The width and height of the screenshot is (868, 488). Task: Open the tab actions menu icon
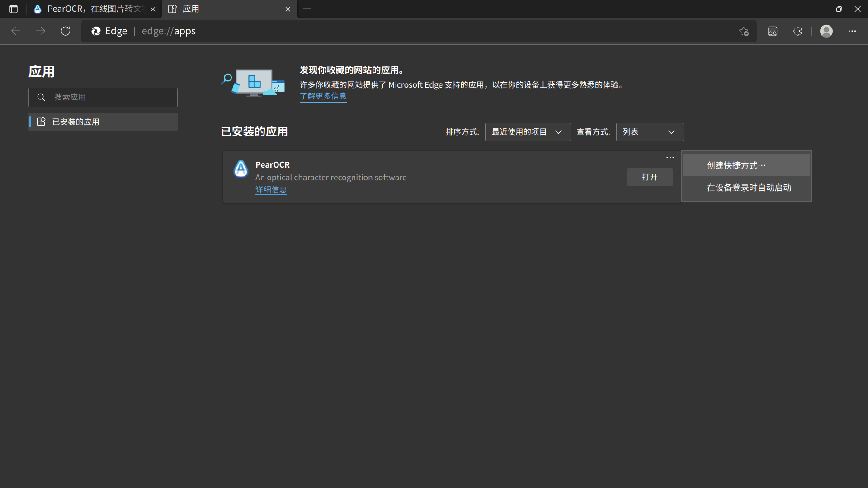13,9
